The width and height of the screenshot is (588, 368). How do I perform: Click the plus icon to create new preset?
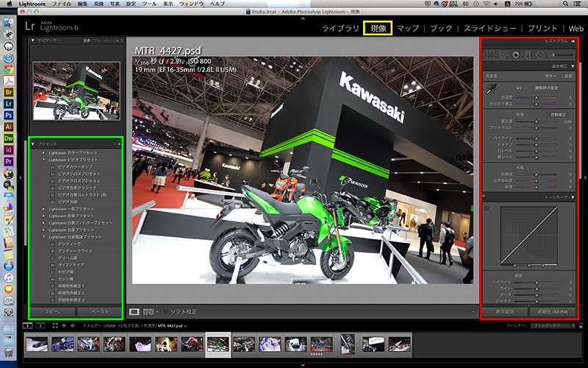[119, 144]
